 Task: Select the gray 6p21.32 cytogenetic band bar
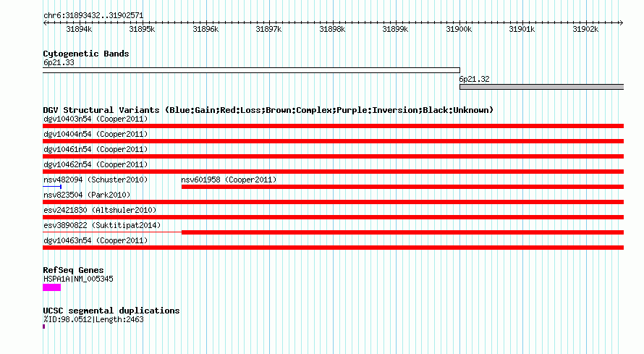coord(542,87)
